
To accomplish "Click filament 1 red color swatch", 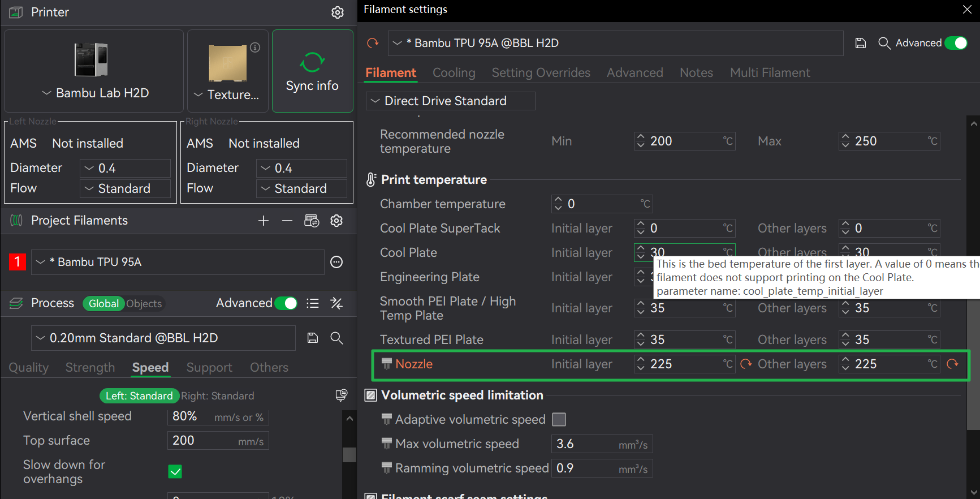I will 18,262.
